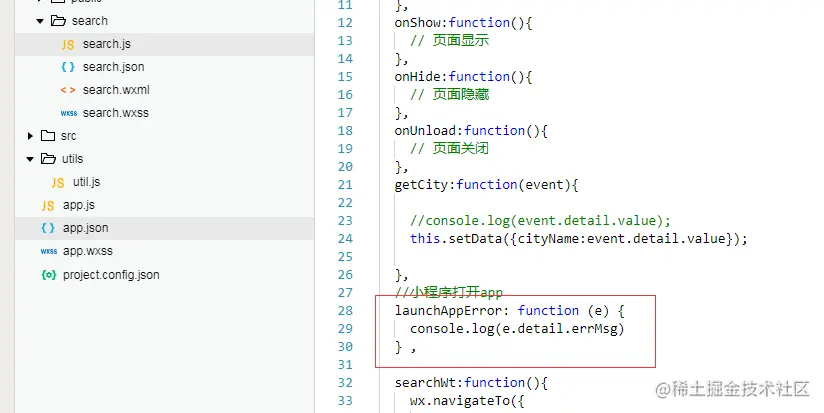Screen dimensions: 824x413
Task: Click line number 28 in gutter
Action: (x=345, y=311)
